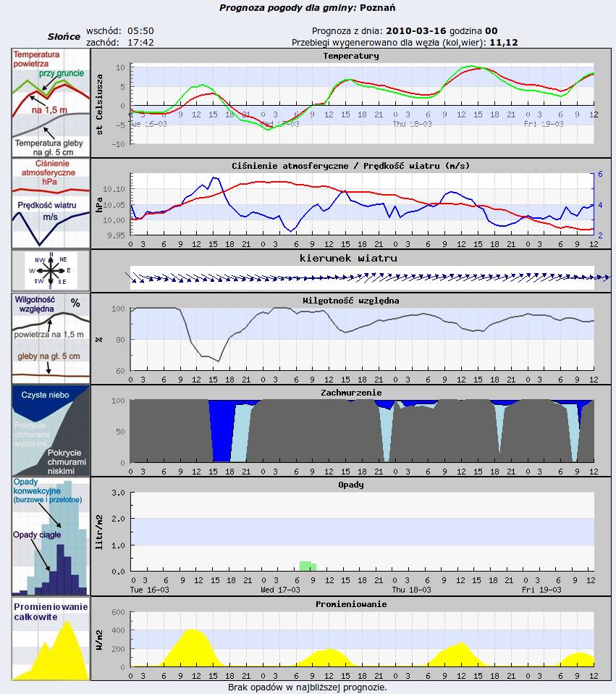The height and width of the screenshot is (694, 616).
Task: Click the 'Opady konwekcyjne' legend label
Action: (37, 486)
